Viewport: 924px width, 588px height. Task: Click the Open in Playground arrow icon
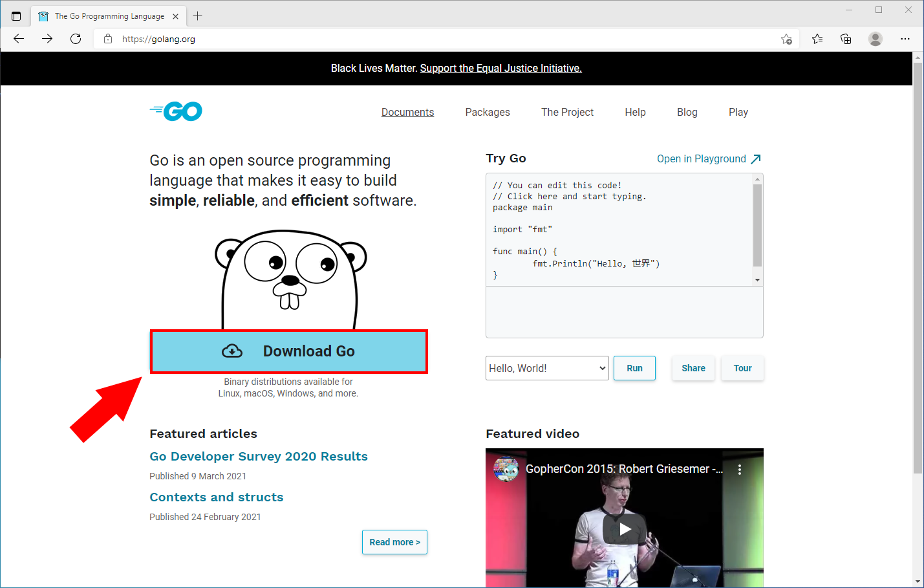(756, 159)
